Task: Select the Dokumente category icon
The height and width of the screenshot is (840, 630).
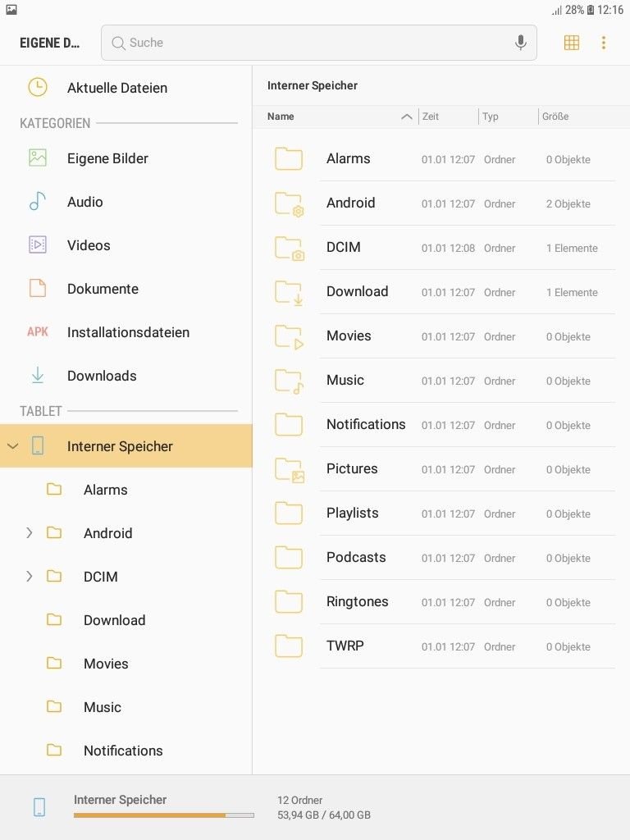Action: (38, 288)
